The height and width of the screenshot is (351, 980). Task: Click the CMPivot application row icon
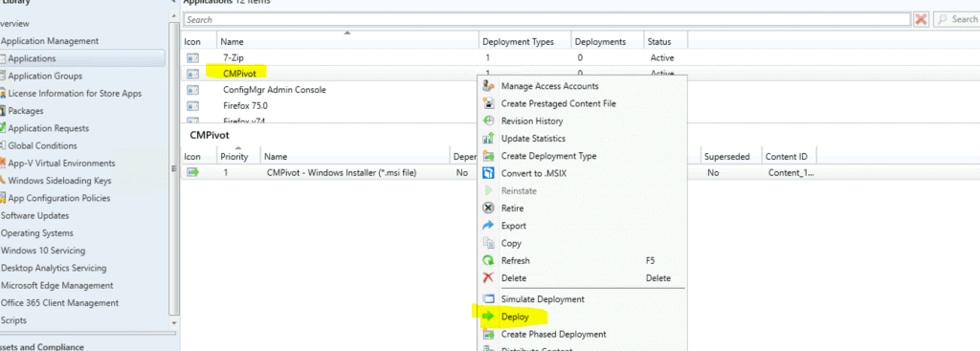click(x=193, y=74)
